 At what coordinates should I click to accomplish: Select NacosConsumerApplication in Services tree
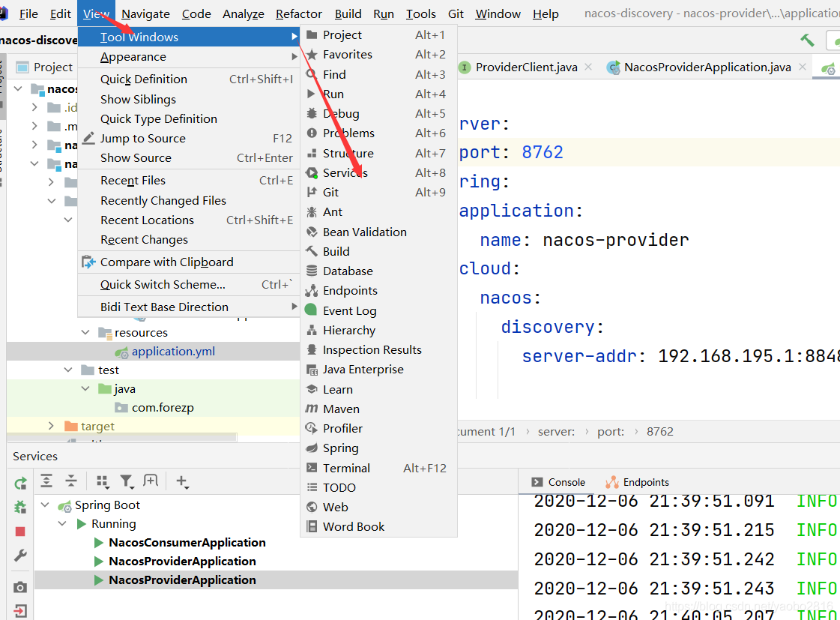coord(187,542)
